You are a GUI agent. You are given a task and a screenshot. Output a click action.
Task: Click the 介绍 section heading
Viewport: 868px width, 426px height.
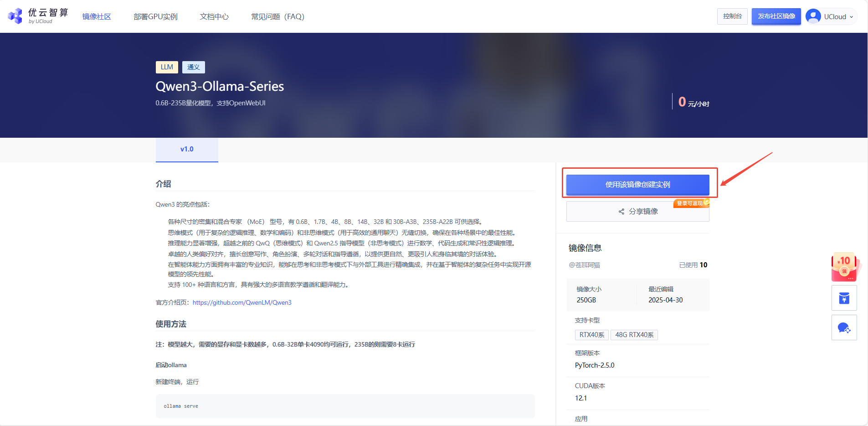coord(163,184)
